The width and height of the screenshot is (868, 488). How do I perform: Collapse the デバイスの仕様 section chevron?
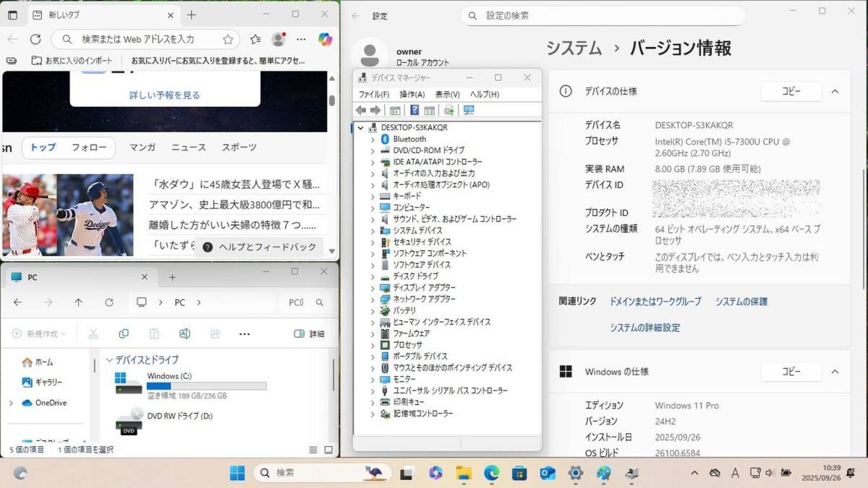click(x=835, y=92)
